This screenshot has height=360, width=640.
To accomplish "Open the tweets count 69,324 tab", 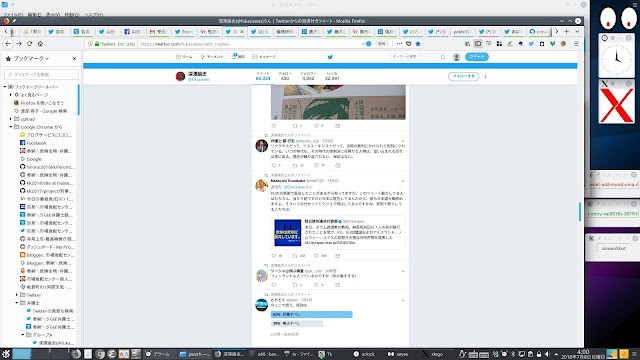I will point(263,76).
